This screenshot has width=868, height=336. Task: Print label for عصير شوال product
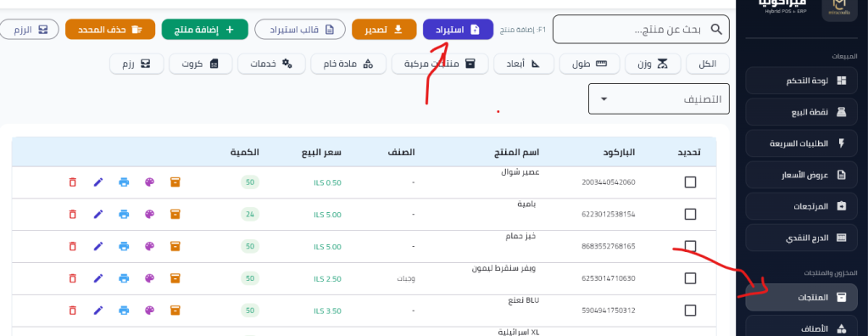pos(124,182)
